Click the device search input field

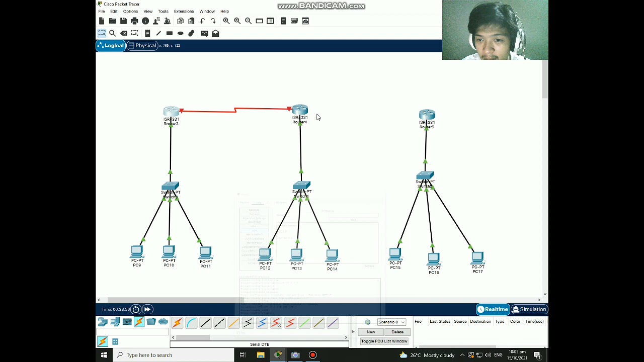pos(133,332)
